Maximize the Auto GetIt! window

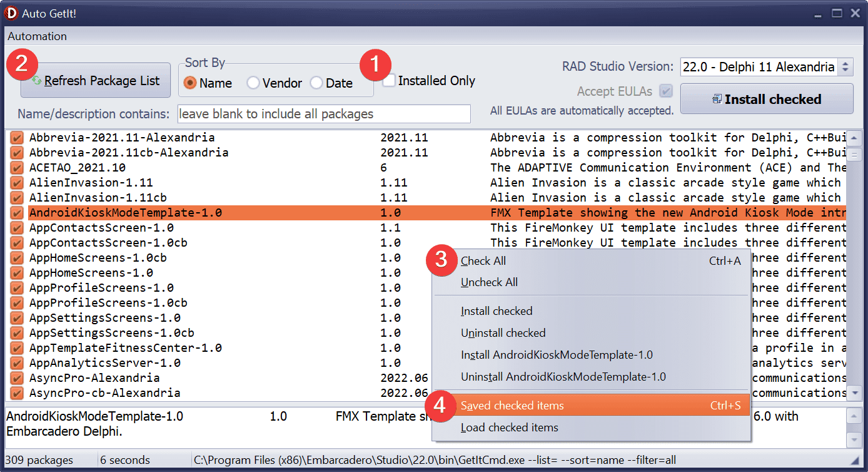(x=836, y=13)
